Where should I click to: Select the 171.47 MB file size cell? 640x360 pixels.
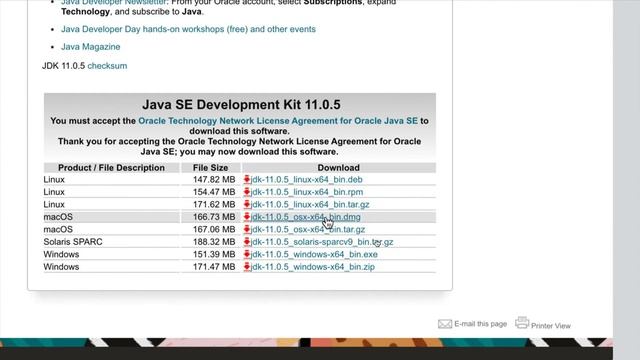pyautogui.click(x=214, y=267)
